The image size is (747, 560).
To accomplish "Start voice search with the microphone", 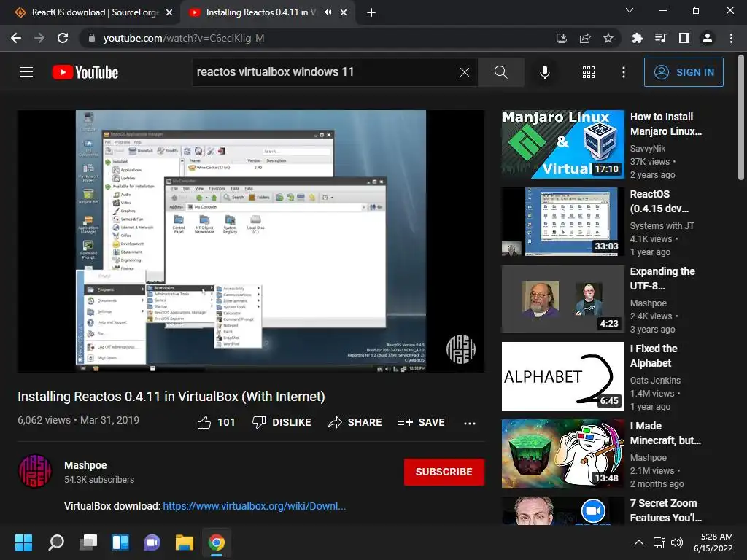I will [x=545, y=72].
